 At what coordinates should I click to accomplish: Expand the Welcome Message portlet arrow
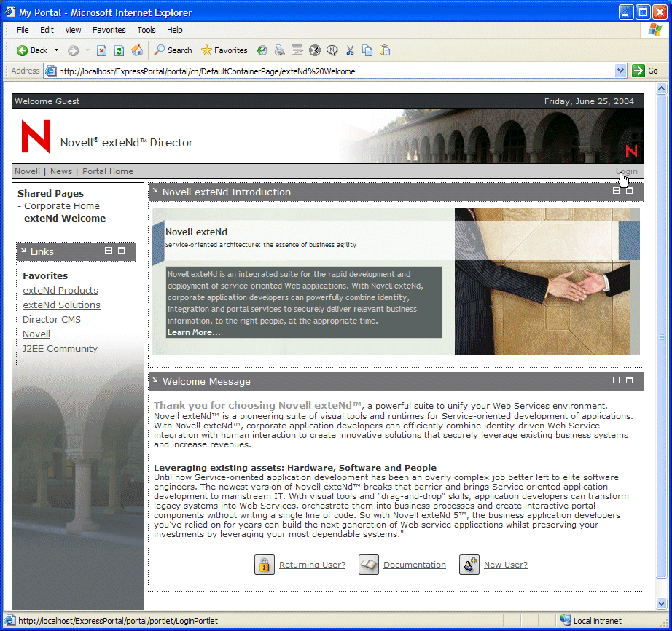(x=155, y=380)
